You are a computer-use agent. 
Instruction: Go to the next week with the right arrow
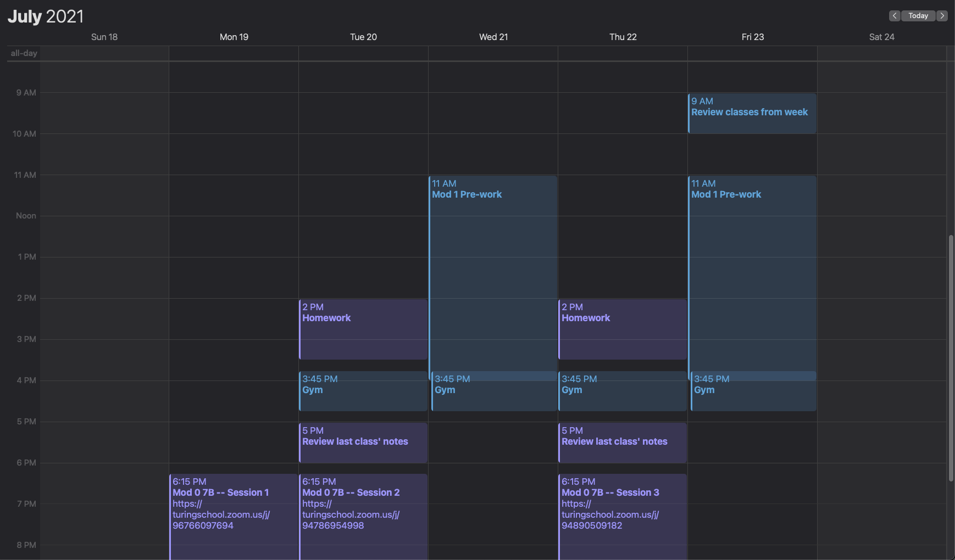pos(942,16)
